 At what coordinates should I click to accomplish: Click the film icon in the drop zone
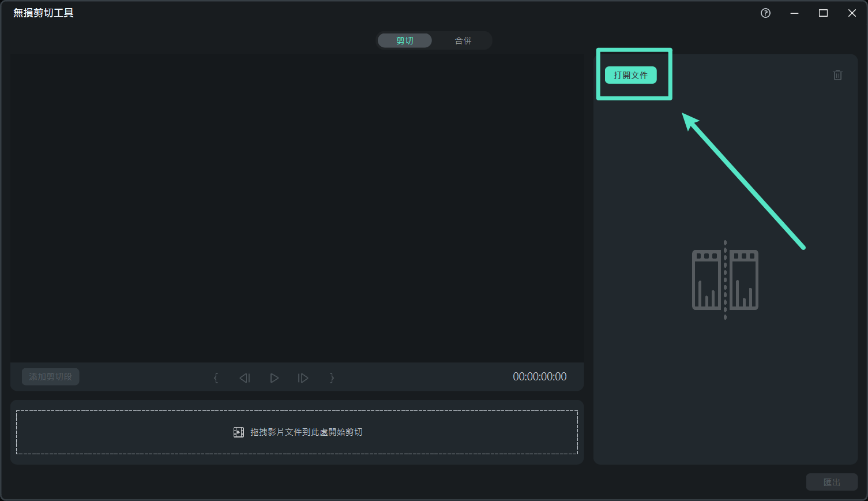[x=238, y=432]
